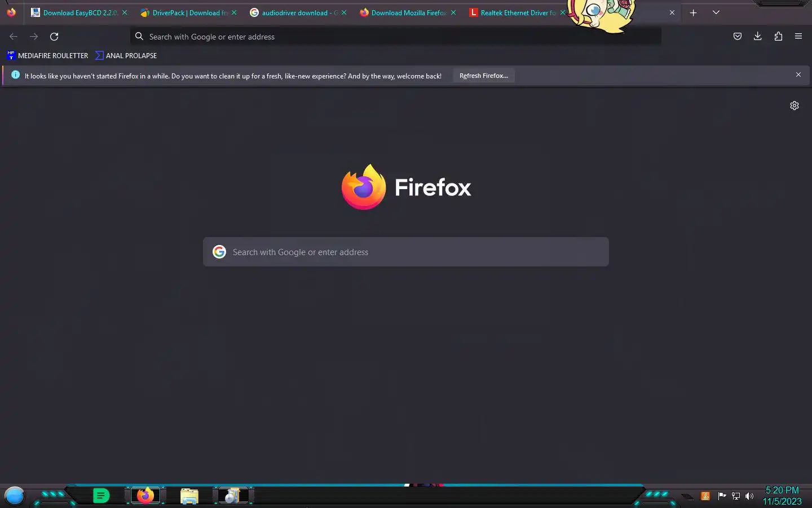The width and height of the screenshot is (812, 508).
Task: Open the Firefox application menu
Action: tap(798, 37)
